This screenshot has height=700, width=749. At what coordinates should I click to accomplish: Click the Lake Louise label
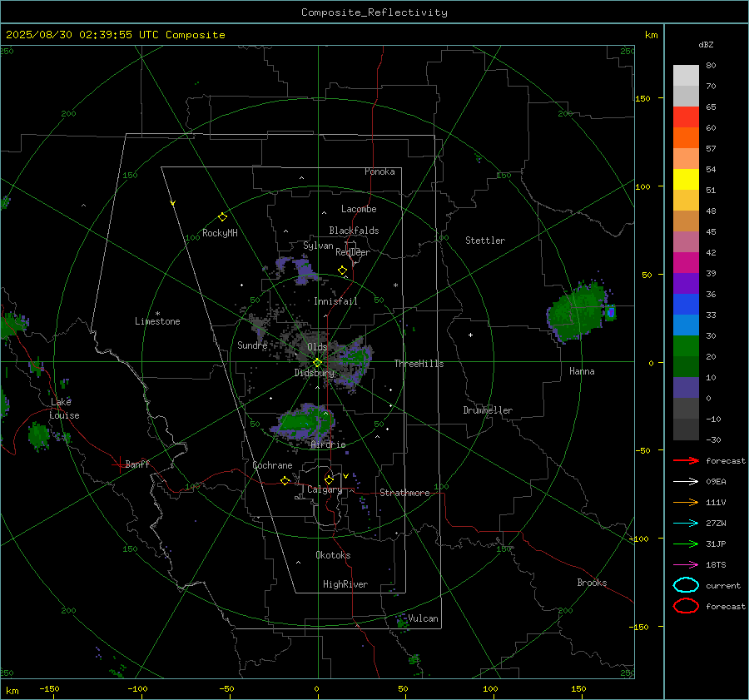pos(64,409)
